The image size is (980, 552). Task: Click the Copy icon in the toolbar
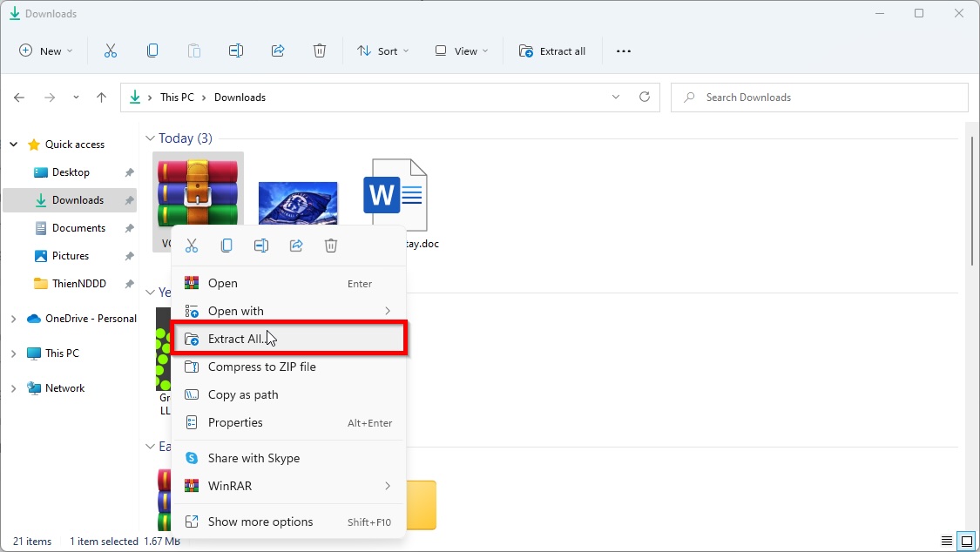(x=152, y=51)
